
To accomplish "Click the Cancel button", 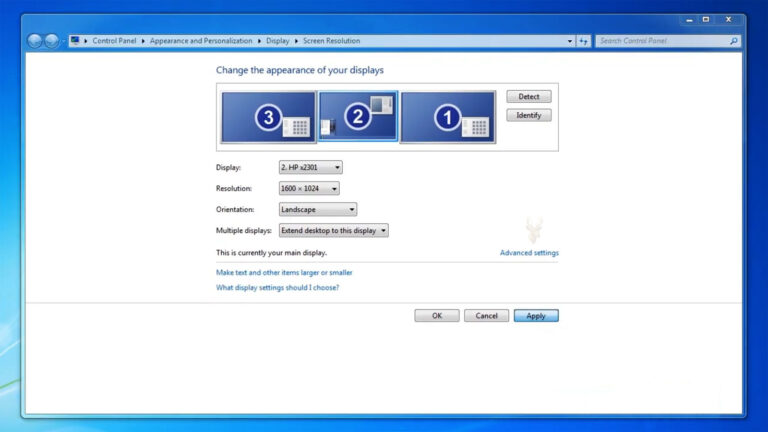I will (x=486, y=316).
